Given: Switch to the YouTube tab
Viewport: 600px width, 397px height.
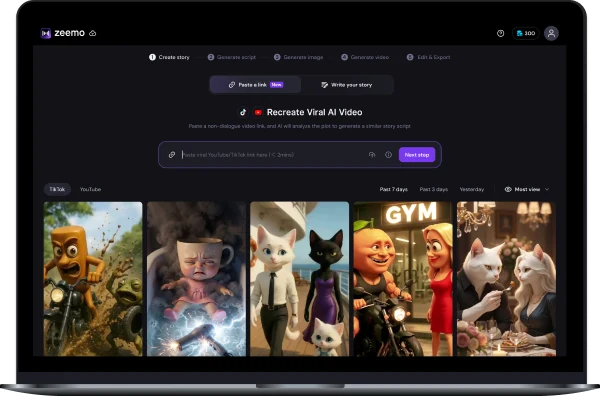Looking at the screenshot, I should click(90, 189).
